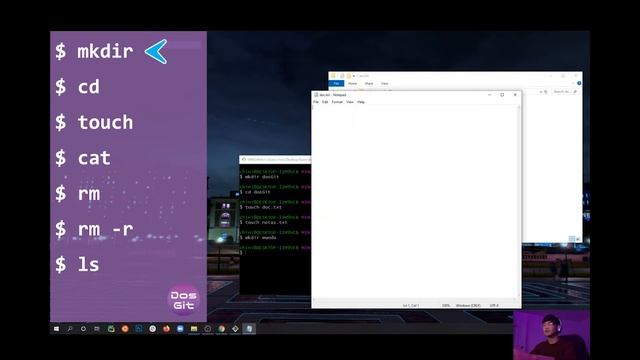Screen dimensions: 640x360
Task: Open Notepad View menu
Action: pos(350,102)
